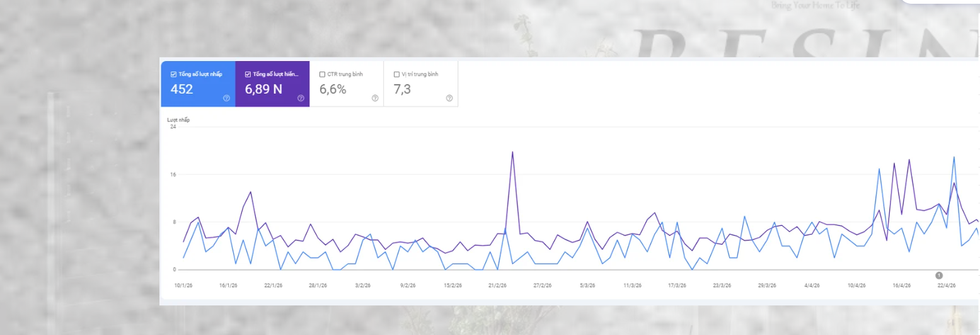
Task: Uncheck the Tổng số lượt hiển checkbox
Action: pyautogui.click(x=248, y=74)
